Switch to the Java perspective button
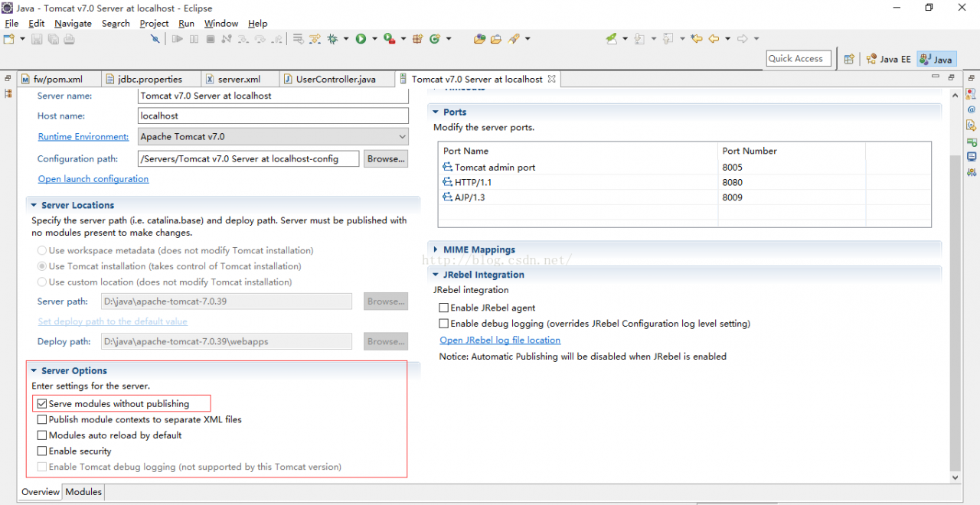 coord(936,59)
